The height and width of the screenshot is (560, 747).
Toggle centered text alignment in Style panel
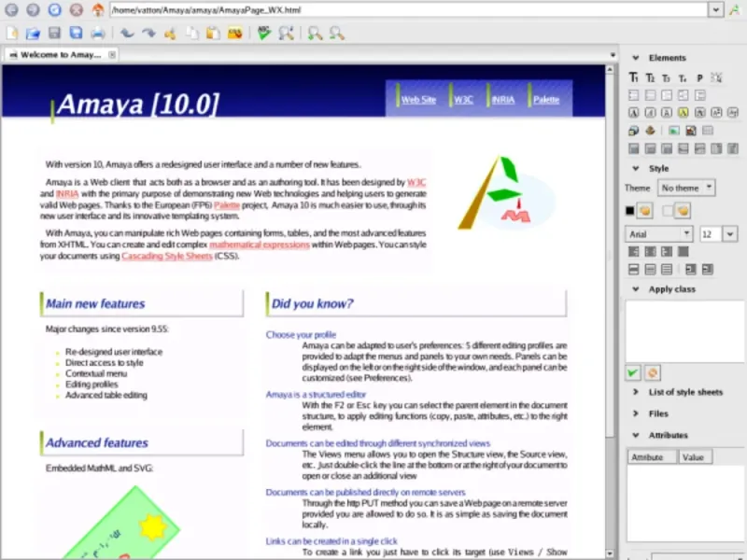coord(650,251)
